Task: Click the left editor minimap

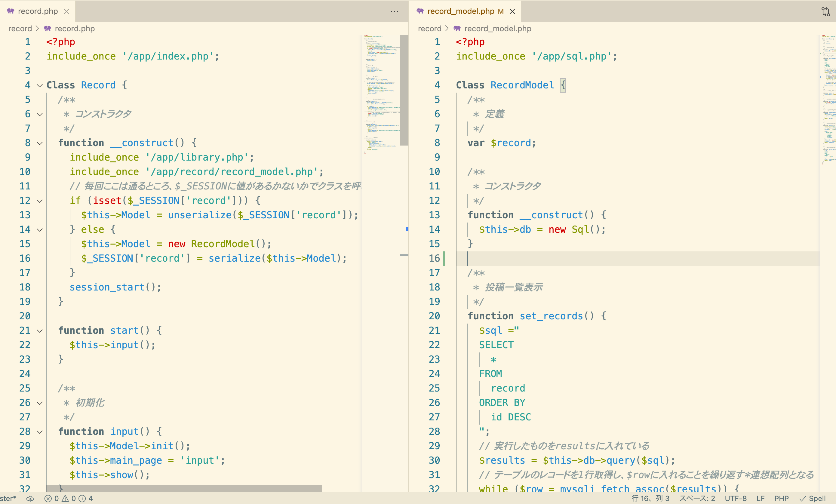Action: click(381, 94)
